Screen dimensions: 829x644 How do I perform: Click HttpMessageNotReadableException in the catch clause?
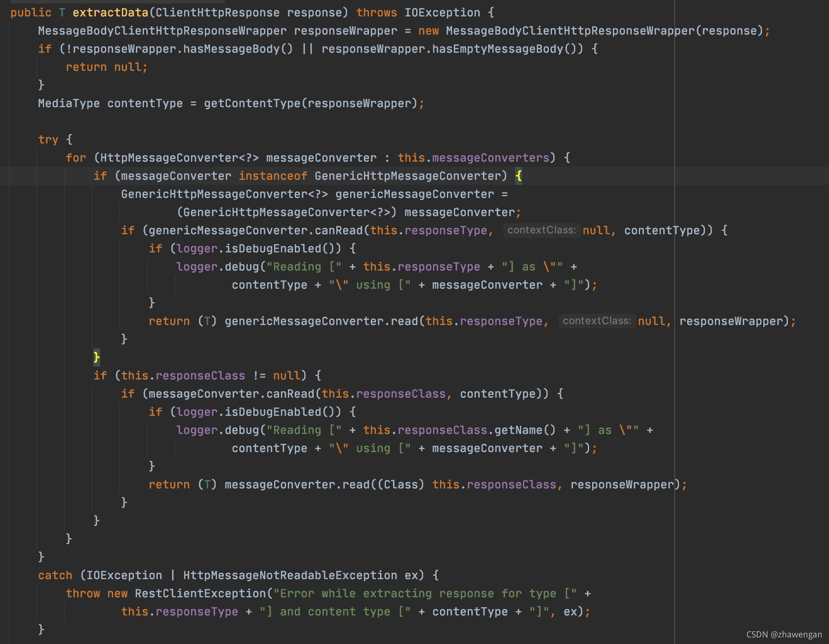290,575
